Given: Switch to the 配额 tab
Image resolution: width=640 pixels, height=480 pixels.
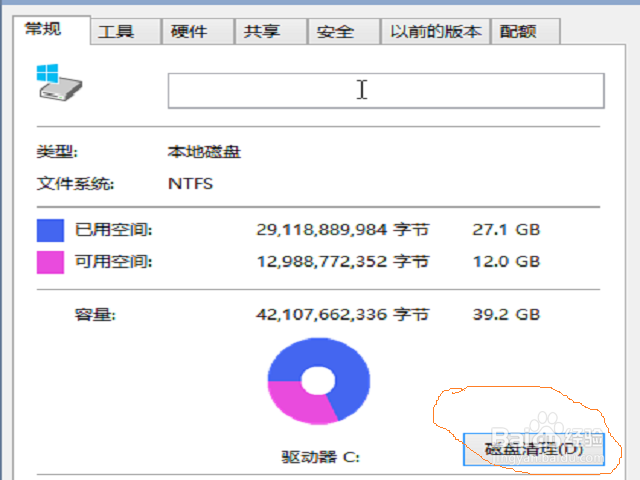Looking at the screenshot, I should [526, 31].
